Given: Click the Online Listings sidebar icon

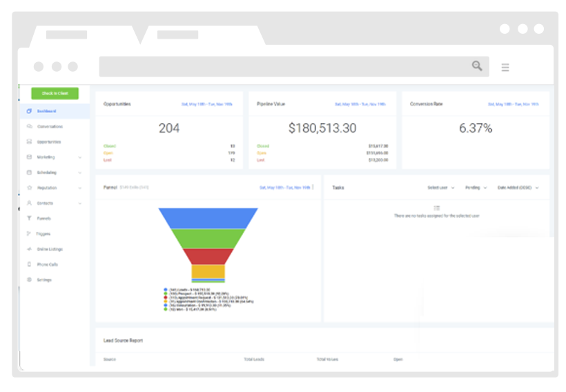Looking at the screenshot, I should click(29, 249).
